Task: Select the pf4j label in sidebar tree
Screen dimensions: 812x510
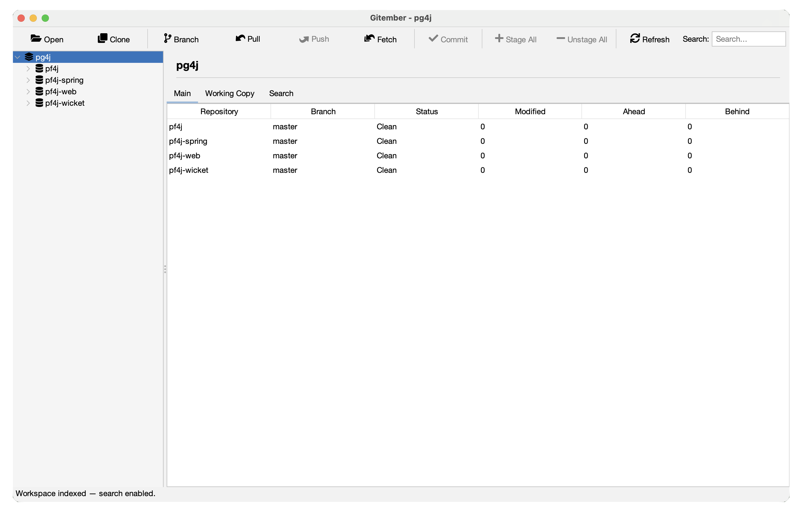Action: click(x=52, y=69)
